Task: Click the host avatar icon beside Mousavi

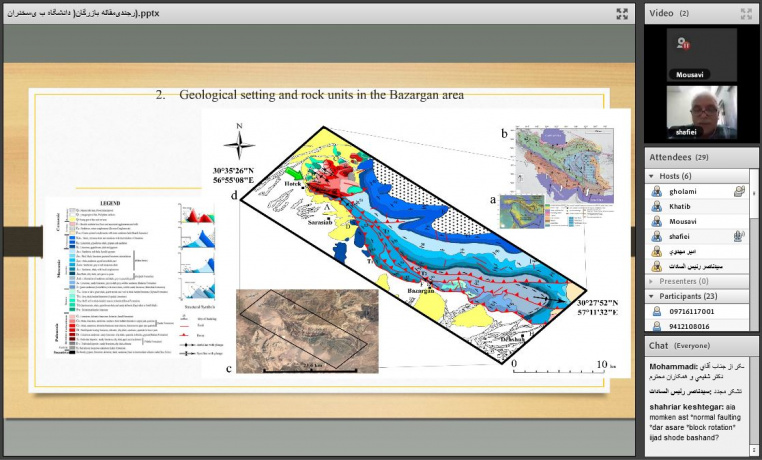Action: [656, 221]
